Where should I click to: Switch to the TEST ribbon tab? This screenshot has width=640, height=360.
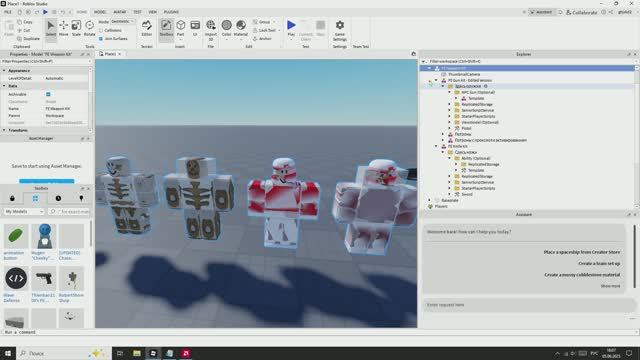click(x=138, y=12)
